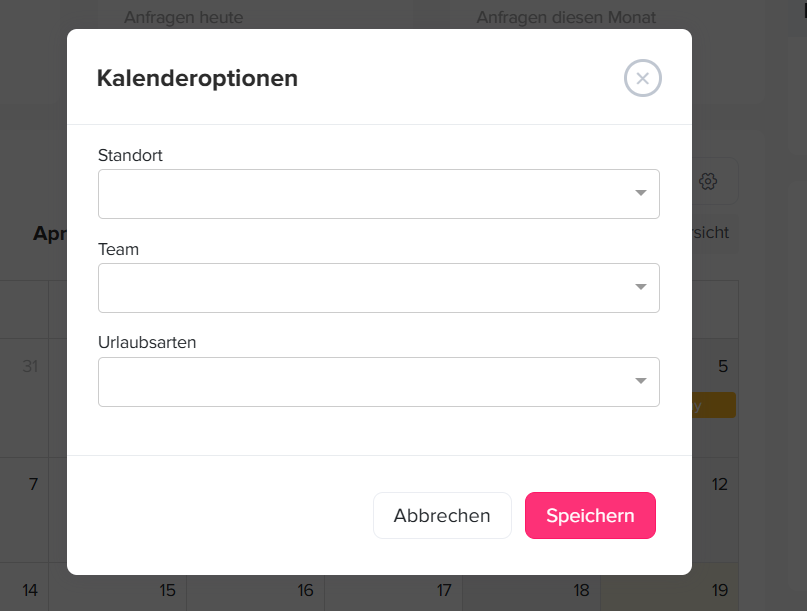Screen dimensions: 807x611
Task: Close the Kalenderoptionen dialog
Action: (642, 78)
